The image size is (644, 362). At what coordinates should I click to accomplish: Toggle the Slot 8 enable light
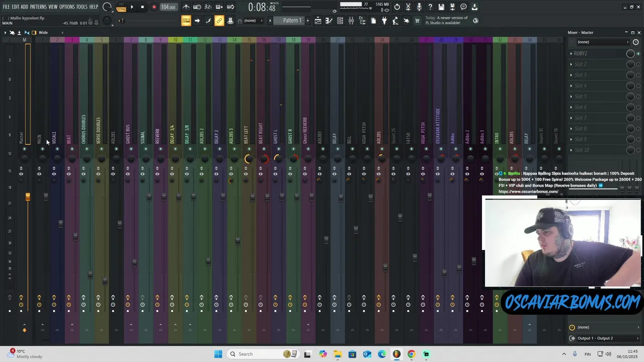tap(638, 129)
